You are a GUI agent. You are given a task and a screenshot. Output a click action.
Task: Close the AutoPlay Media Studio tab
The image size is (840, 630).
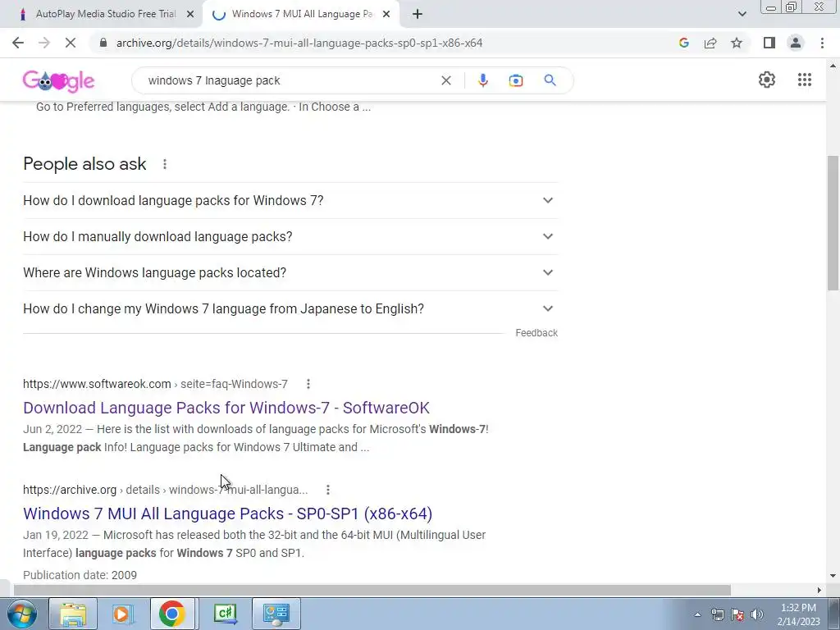click(x=190, y=14)
